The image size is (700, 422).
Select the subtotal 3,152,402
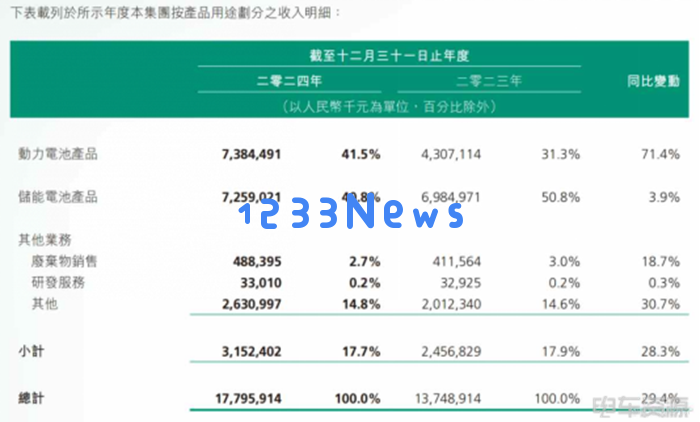pos(251,352)
